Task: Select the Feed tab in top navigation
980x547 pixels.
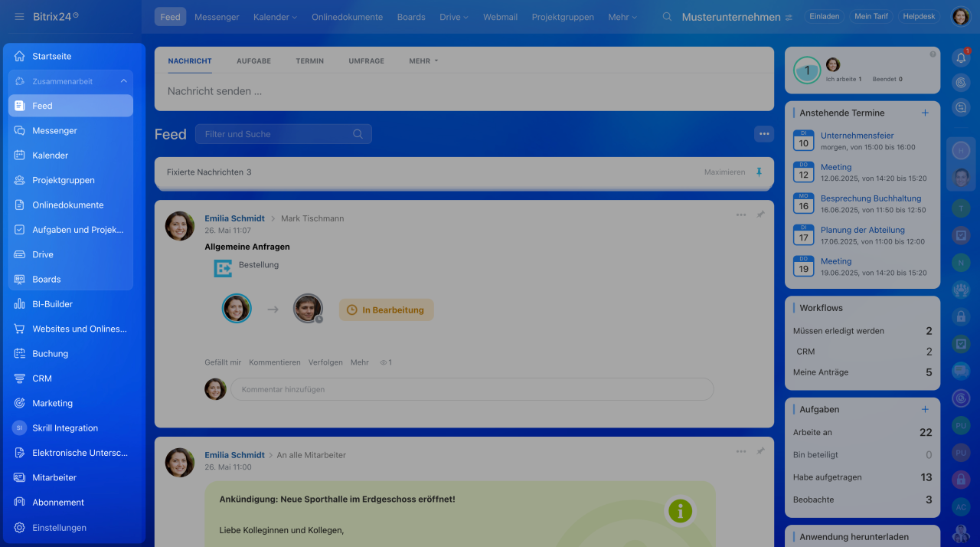Action: pos(170,17)
